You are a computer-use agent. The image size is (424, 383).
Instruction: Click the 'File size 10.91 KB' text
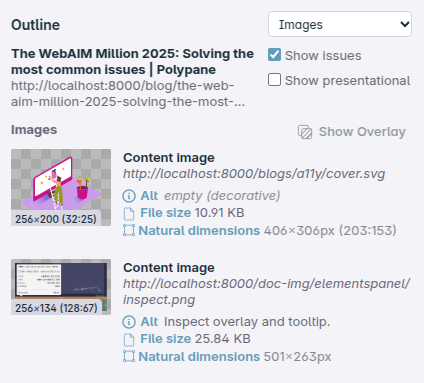coord(192,213)
